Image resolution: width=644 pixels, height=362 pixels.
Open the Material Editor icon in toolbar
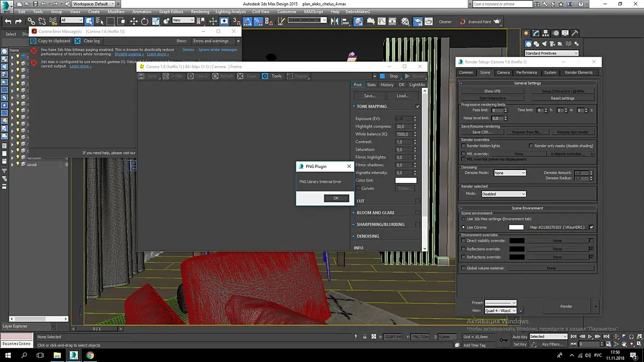405,22
